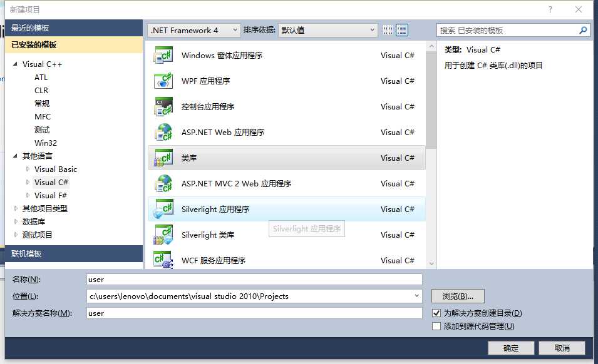Select 测试 under Visual C++

[x=41, y=130]
